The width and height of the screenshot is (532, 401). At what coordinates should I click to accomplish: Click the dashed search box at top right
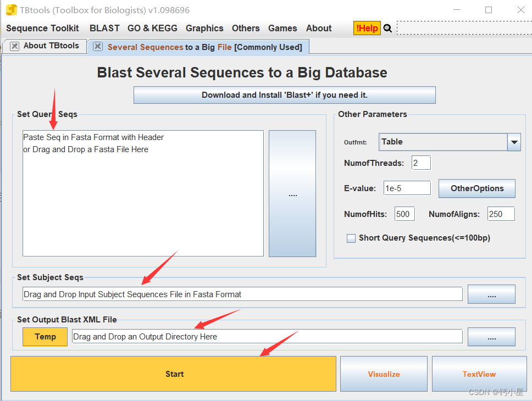pyautogui.click(x=464, y=28)
